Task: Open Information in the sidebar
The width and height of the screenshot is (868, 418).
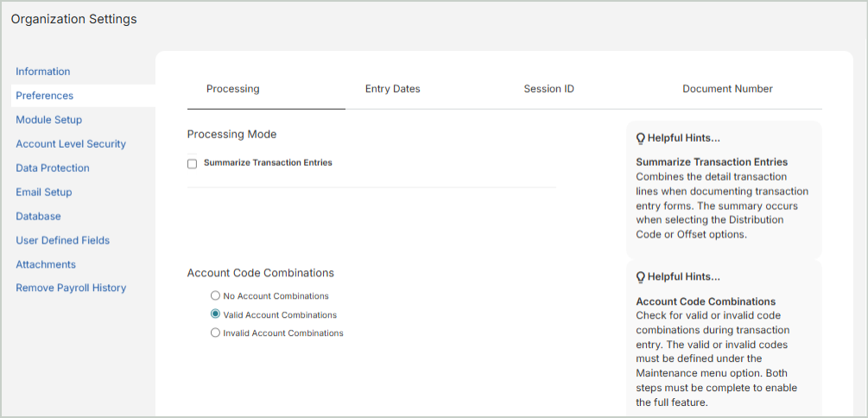Action: pyautogui.click(x=43, y=72)
